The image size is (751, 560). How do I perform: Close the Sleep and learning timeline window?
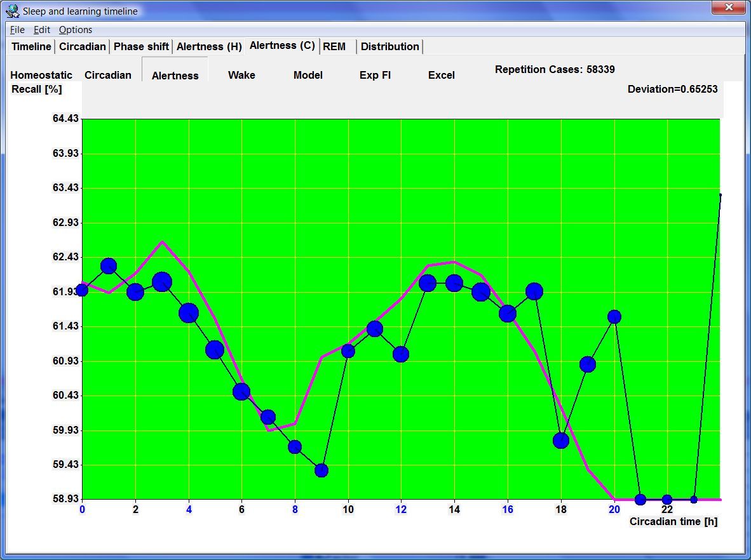[x=727, y=8]
